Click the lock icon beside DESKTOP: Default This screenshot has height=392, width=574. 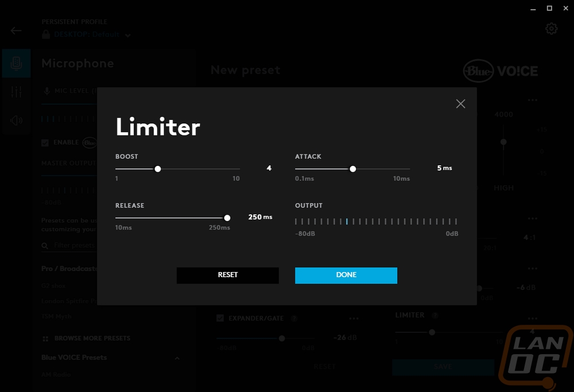click(46, 34)
